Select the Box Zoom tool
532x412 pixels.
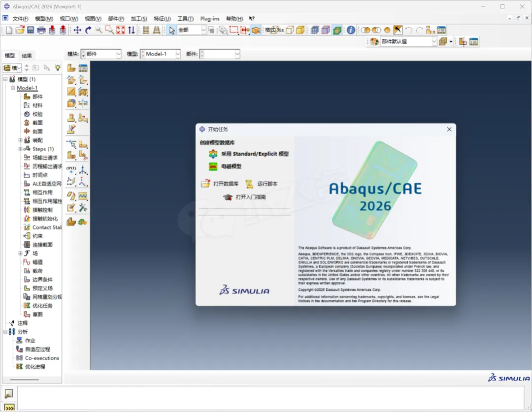click(x=109, y=30)
